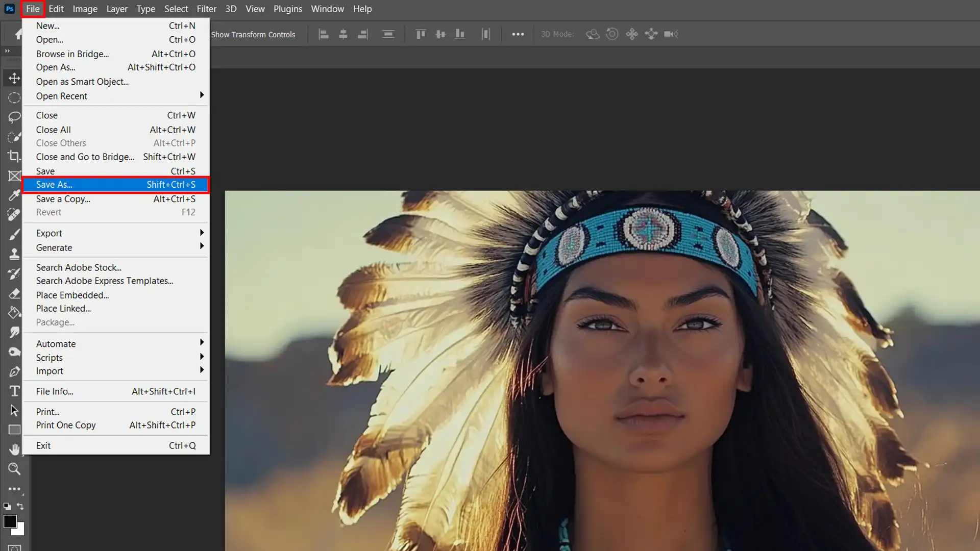The image size is (980, 551).
Task: Click Align horizontal centers icon
Action: coord(343,34)
